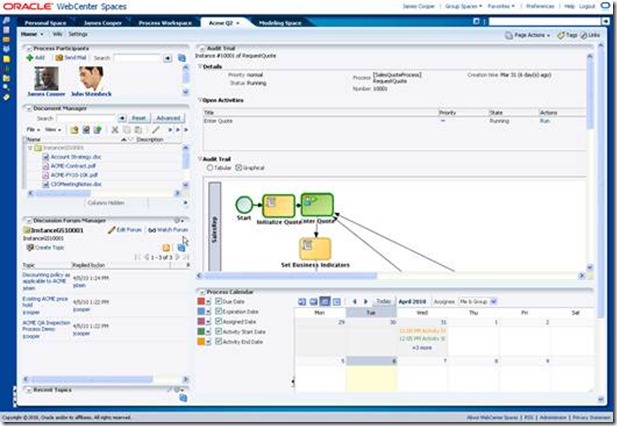Click the Initialize Quote activity node

[279, 206]
